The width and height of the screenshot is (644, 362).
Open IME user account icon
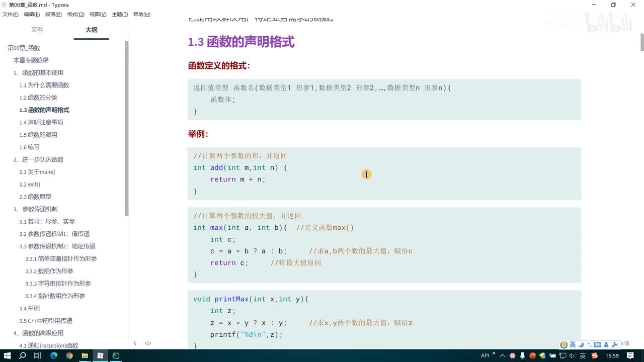tap(606, 344)
